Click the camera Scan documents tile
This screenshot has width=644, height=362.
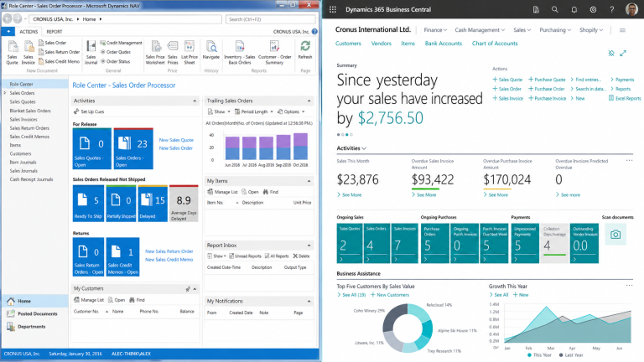(615, 235)
